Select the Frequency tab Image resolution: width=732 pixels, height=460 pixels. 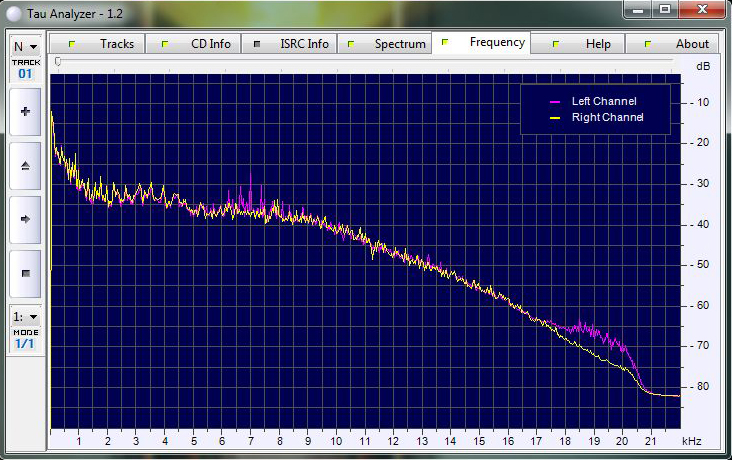[496, 42]
